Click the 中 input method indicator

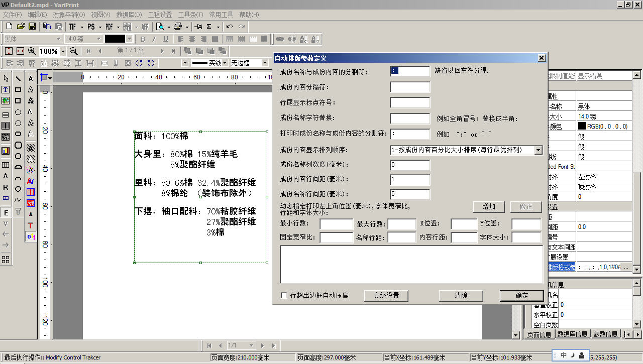coord(564,355)
